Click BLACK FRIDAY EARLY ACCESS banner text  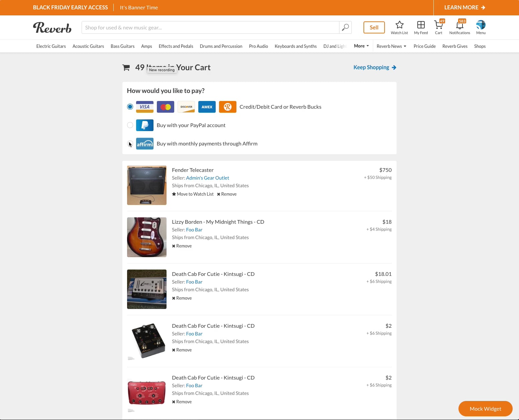coord(70,7)
